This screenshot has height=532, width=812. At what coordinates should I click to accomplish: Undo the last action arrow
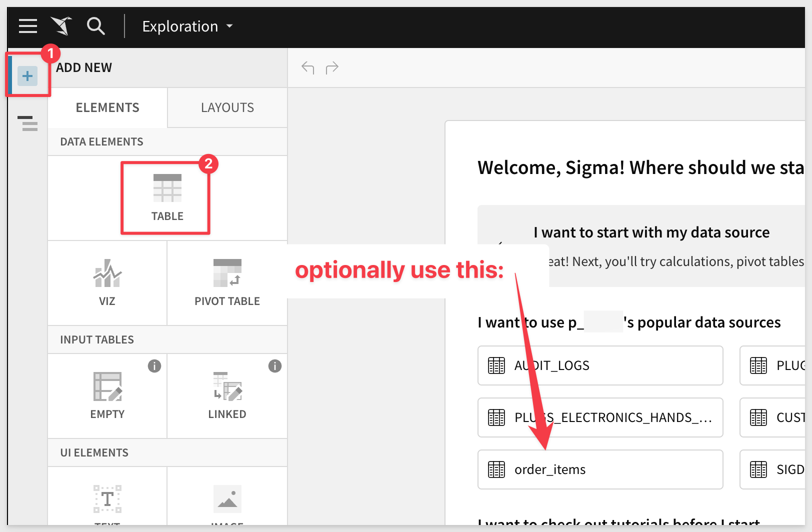(x=308, y=67)
